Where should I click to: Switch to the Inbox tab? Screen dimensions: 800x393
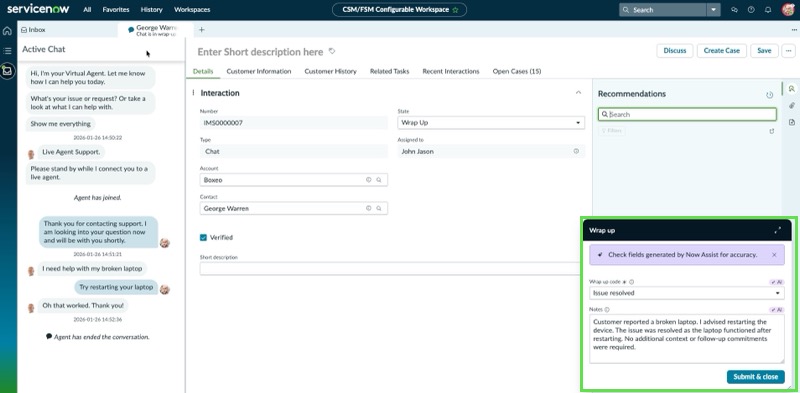[33, 30]
